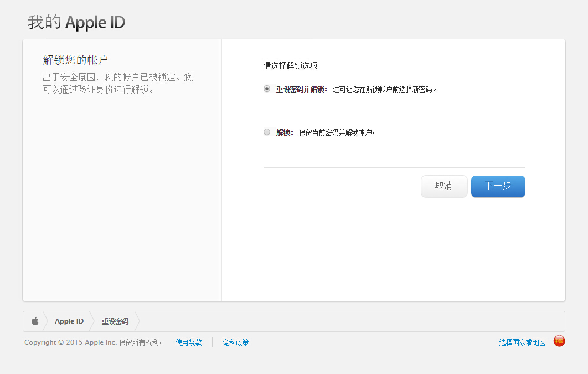
Task: Open the Apple ID breadcrumb item
Action: coord(69,321)
